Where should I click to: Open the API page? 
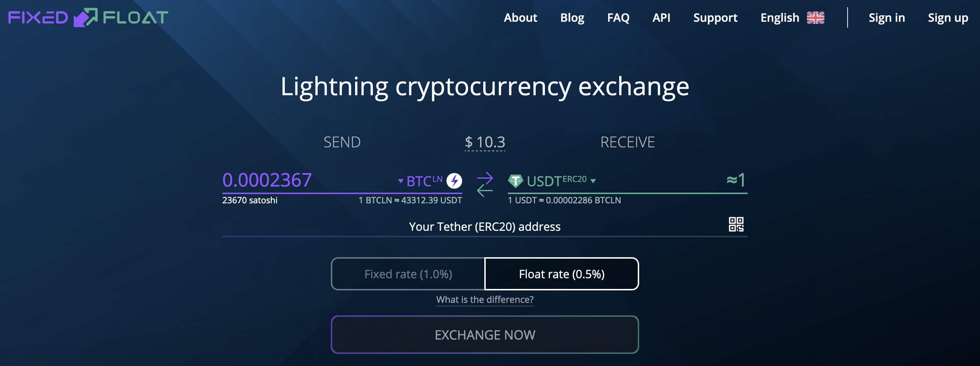(661, 18)
